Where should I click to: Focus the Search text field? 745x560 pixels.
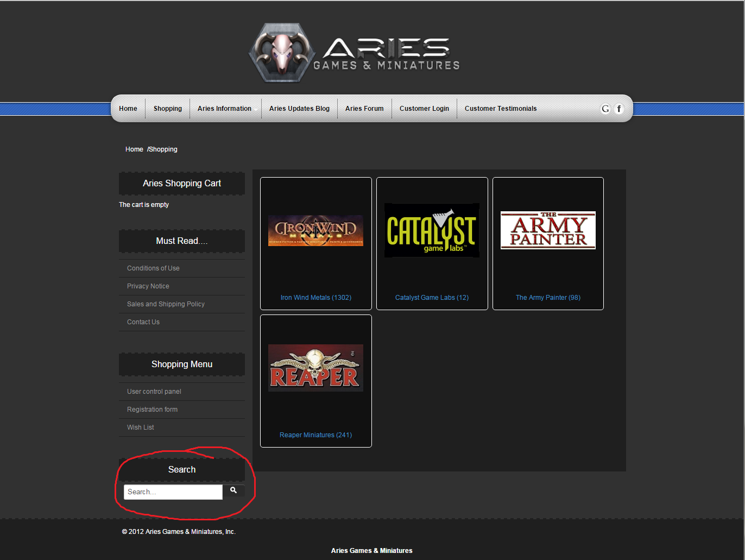click(x=173, y=492)
